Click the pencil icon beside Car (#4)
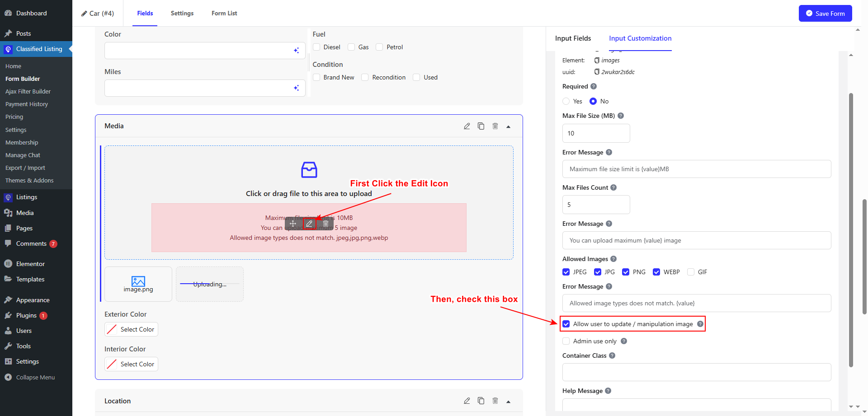The image size is (868, 416). pyautogui.click(x=84, y=14)
